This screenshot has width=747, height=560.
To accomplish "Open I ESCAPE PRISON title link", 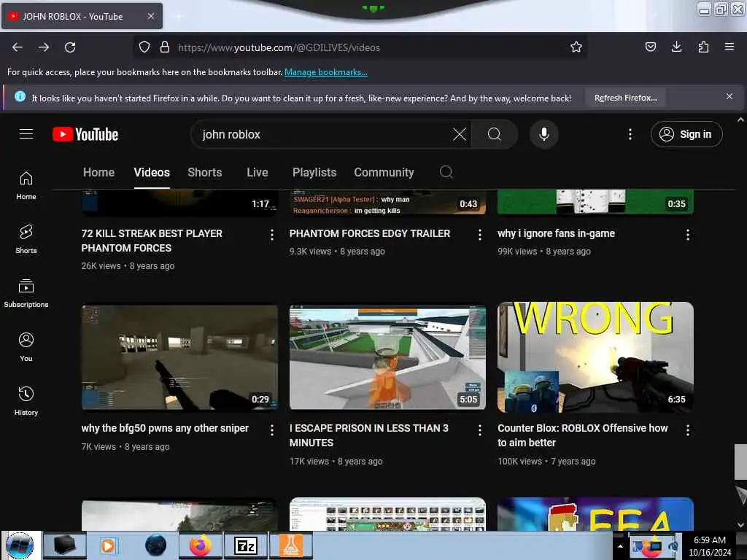I will (x=368, y=435).
